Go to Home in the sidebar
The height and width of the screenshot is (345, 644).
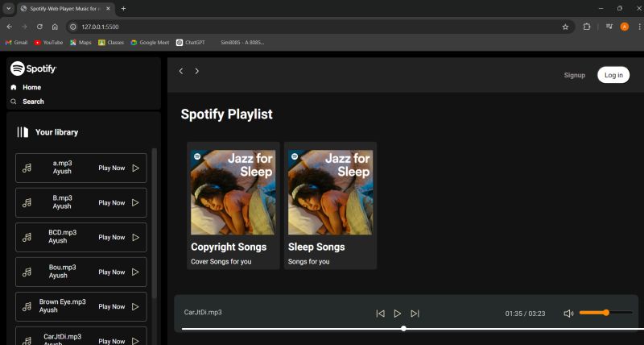[x=31, y=87]
